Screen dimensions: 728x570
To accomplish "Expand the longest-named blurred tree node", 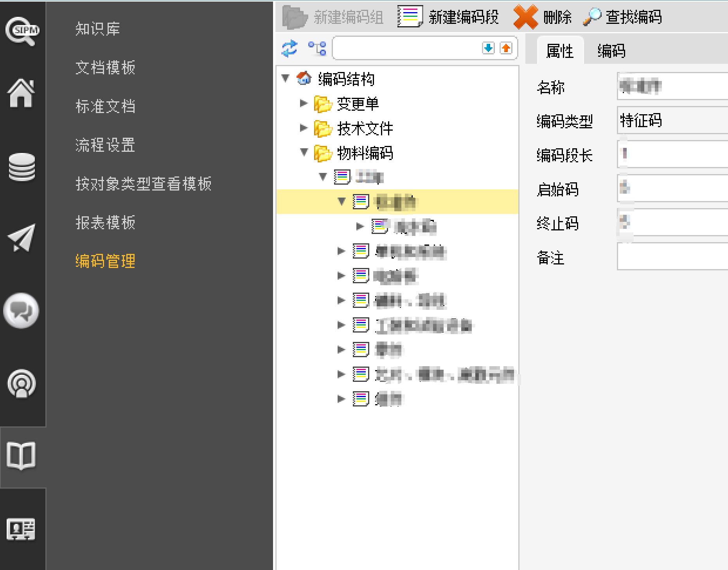I will tap(342, 374).
